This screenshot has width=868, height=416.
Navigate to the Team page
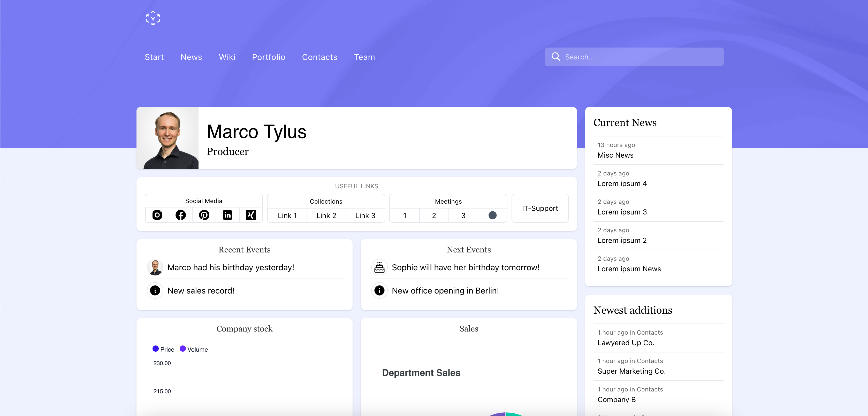[x=364, y=57]
